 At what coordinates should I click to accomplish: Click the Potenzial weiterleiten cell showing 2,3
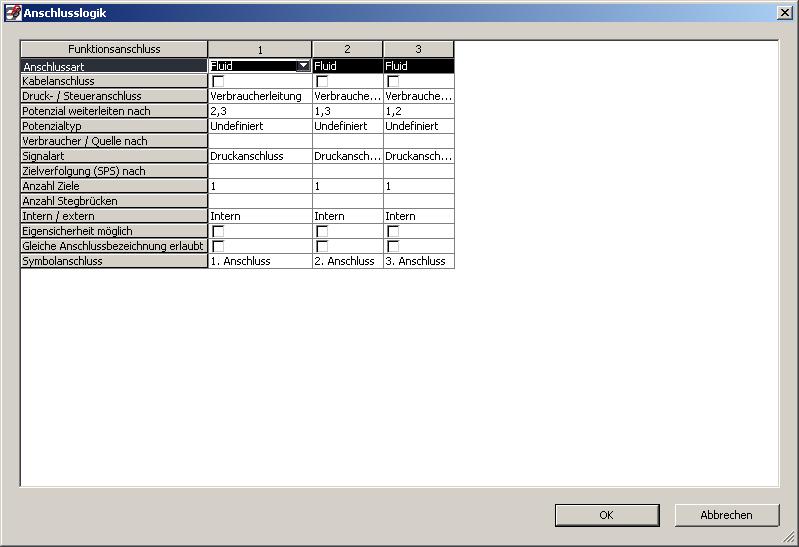pyautogui.click(x=260, y=111)
